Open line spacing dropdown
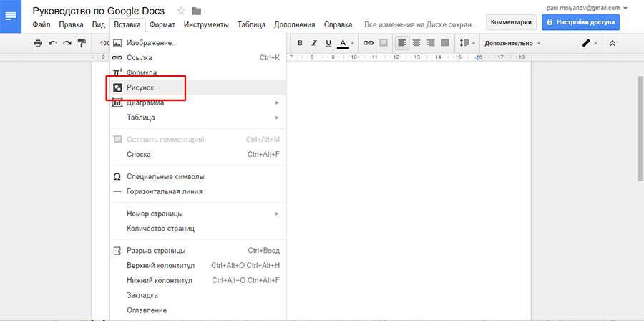The image size is (644, 321). point(467,43)
